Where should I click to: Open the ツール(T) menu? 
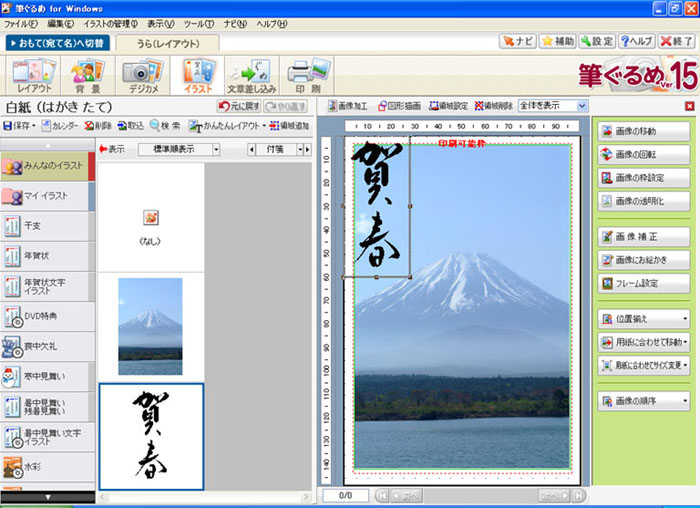click(199, 22)
